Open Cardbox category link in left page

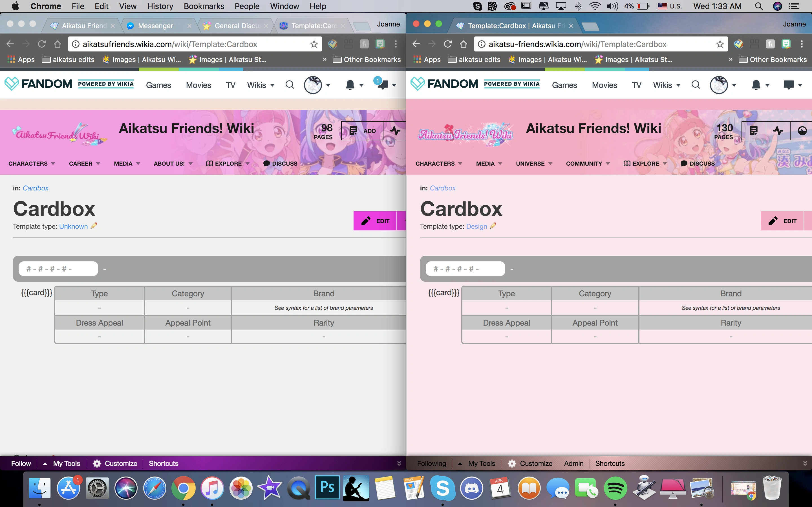click(x=35, y=188)
